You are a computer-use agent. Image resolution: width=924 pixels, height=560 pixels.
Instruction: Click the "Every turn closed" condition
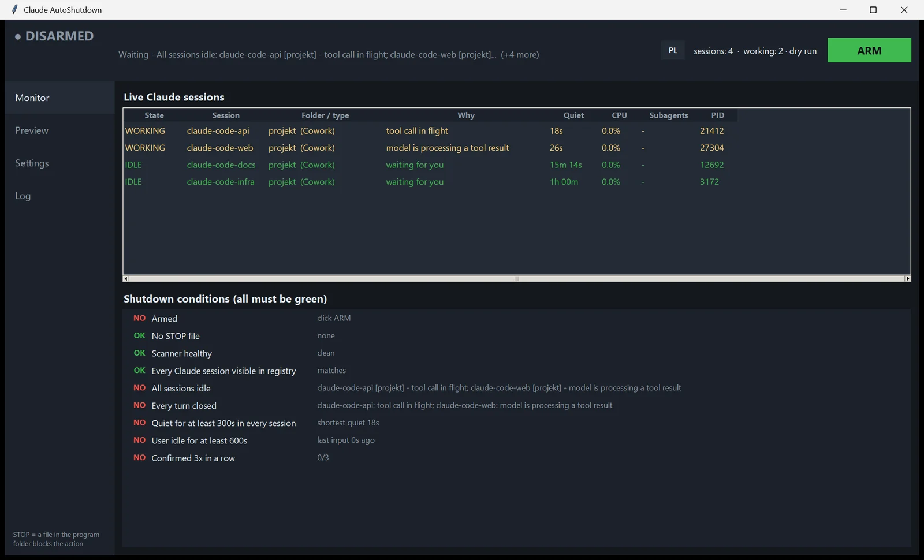(x=184, y=406)
